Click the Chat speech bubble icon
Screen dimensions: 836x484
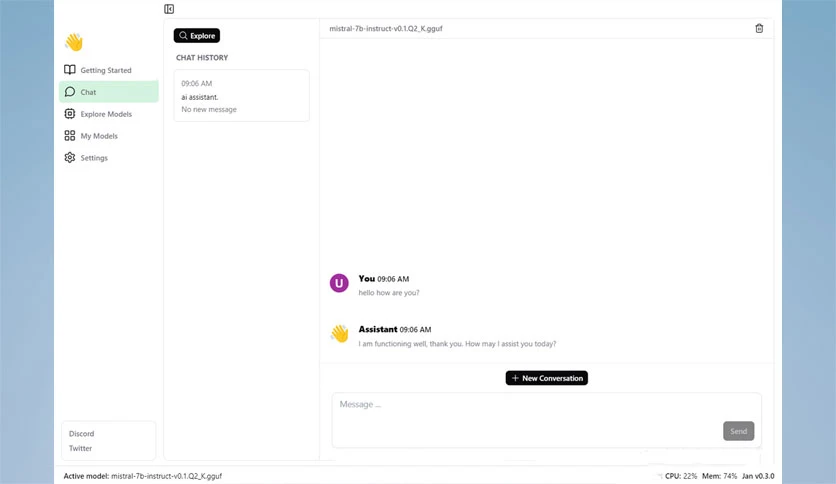pyautogui.click(x=70, y=92)
